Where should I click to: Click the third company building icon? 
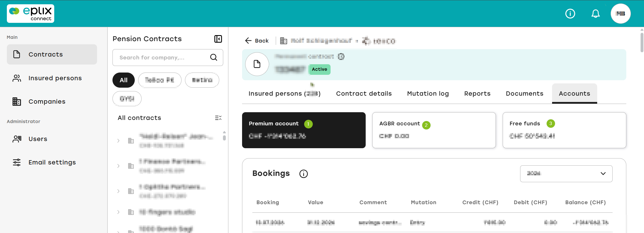click(131, 191)
